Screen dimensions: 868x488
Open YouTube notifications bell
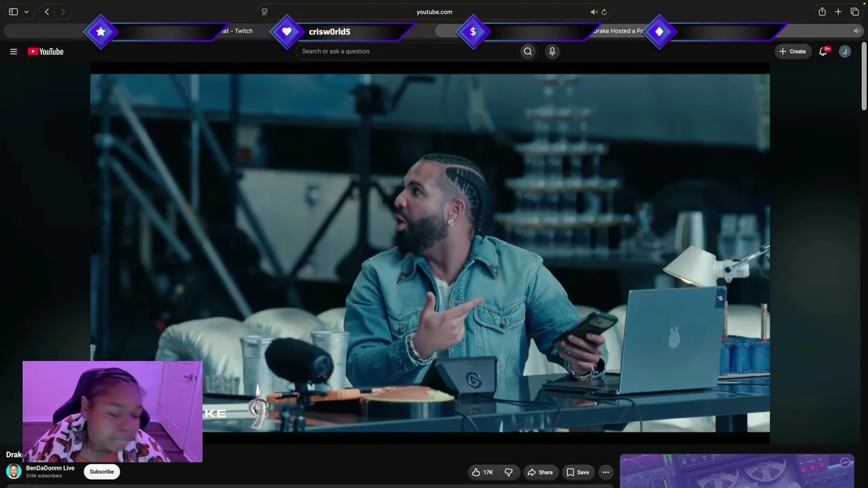823,52
